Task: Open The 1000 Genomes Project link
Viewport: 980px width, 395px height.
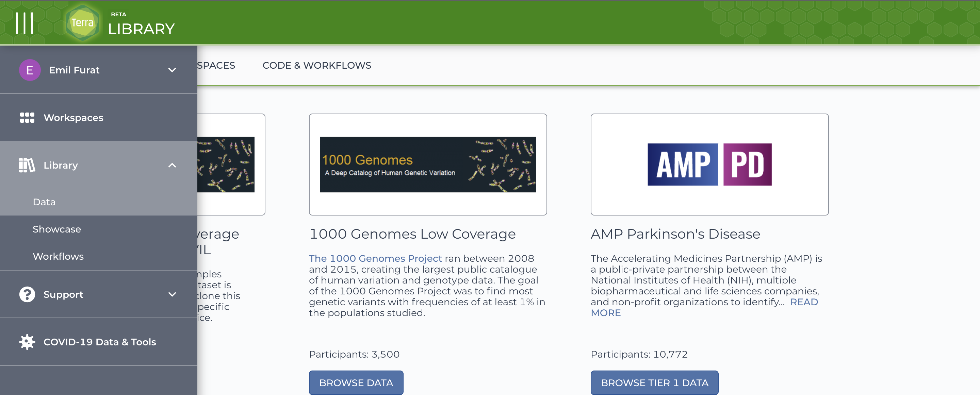Action: (x=375, y=259)
